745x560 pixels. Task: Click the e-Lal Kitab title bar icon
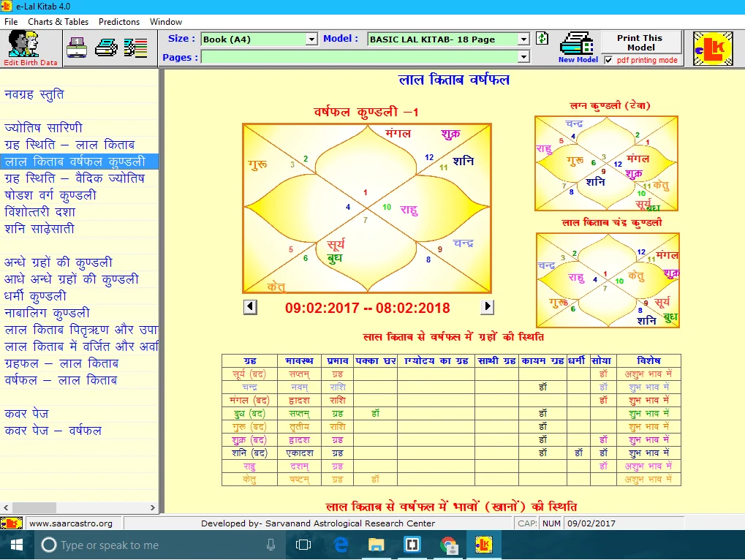click(7, 7)
